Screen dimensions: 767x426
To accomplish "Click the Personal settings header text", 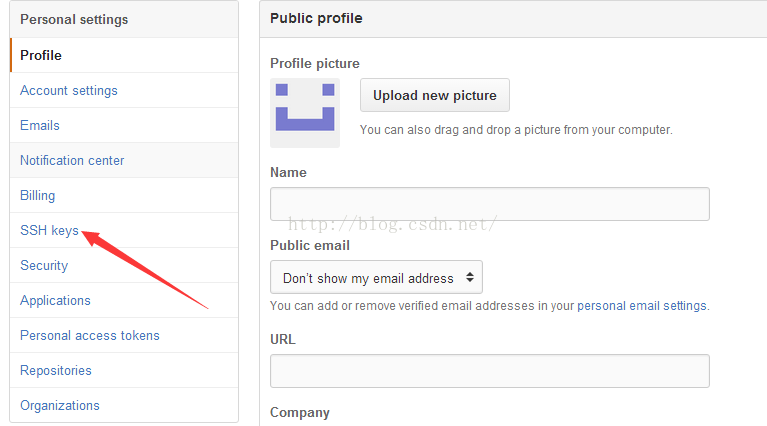I will pyautogui.click(x=74, y=20).
